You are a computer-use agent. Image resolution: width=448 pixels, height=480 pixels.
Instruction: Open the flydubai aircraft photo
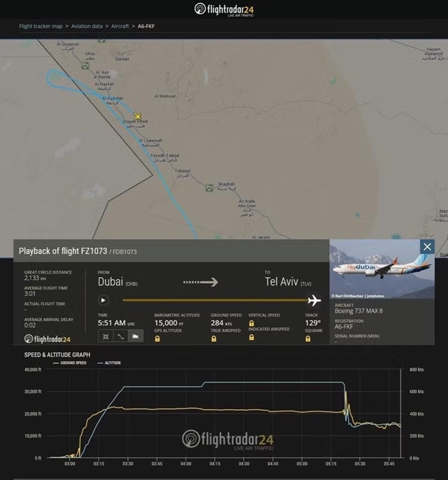coord(382,269)
